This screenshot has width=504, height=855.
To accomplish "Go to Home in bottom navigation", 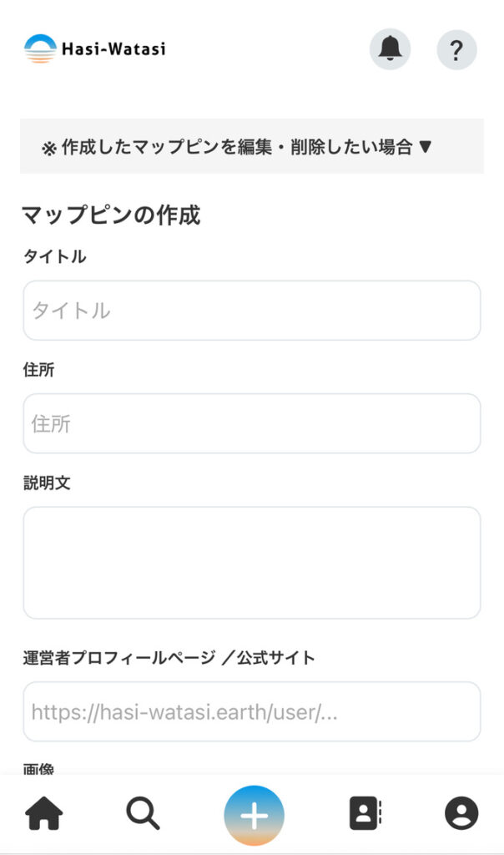I will pyautogui.click(x=44, y=813).
